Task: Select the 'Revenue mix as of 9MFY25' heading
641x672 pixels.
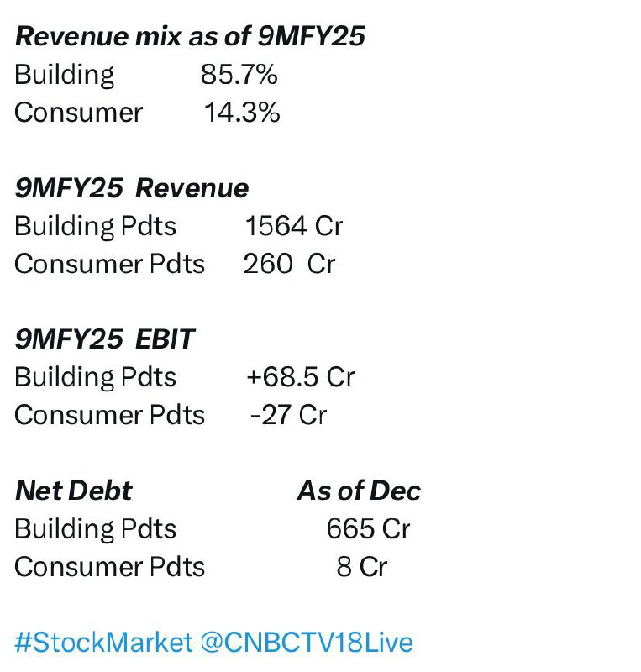Action: 190,36
